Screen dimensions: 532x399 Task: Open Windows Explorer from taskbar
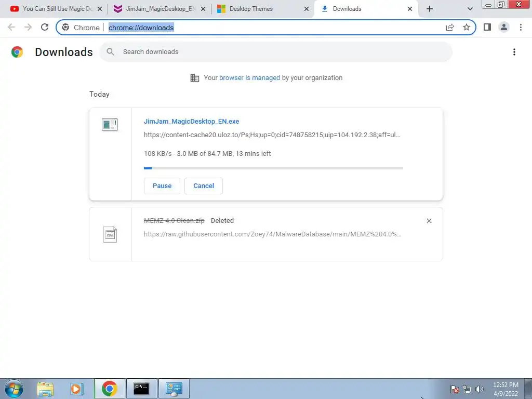45,389
